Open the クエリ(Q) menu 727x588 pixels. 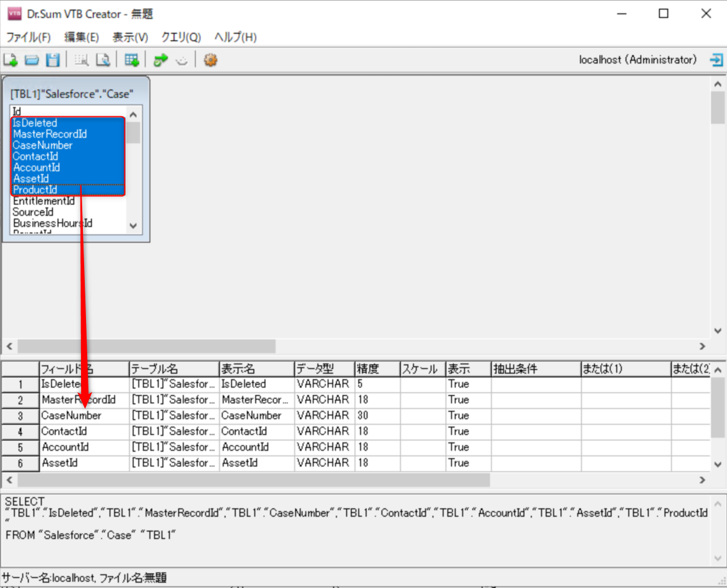click(x=181, y=37)
